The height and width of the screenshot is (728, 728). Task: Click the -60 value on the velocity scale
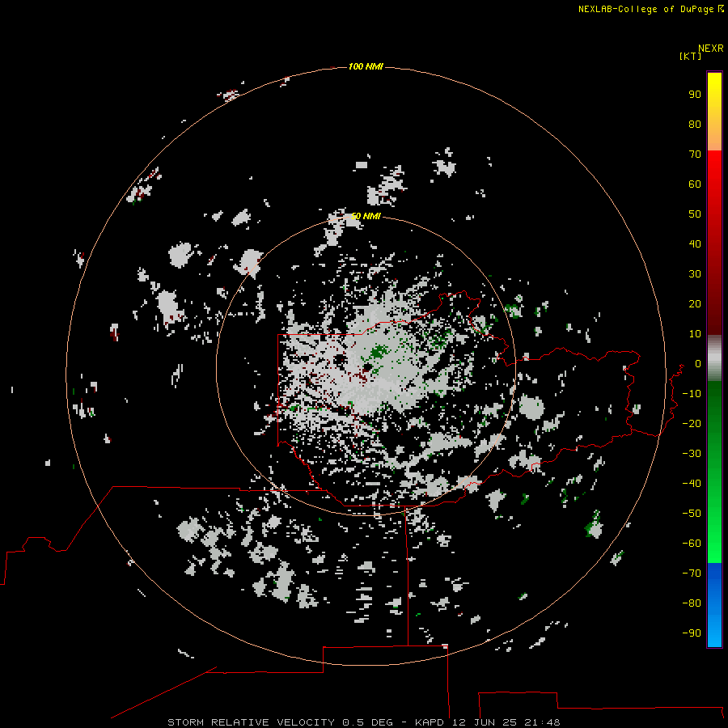(x=692, y=544)
